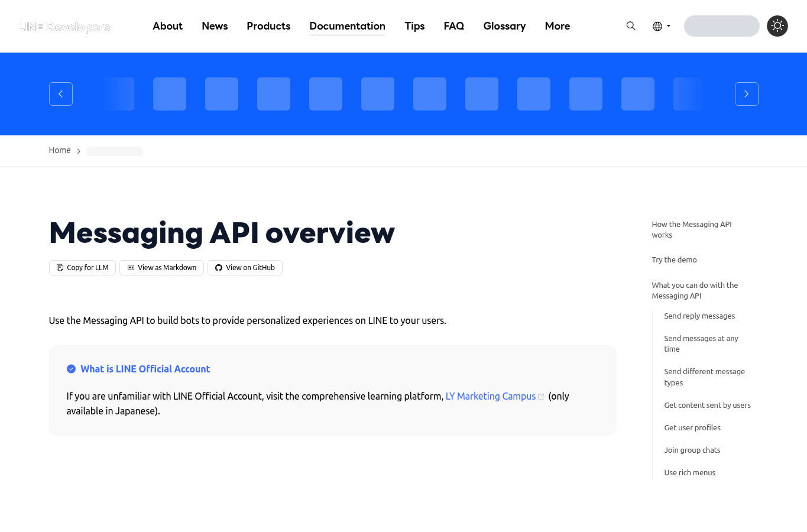Toggle the light/dark theme sun button
The height and width of the screenshot is (532, 807).
pyautogui.click(x=777, y=26)
